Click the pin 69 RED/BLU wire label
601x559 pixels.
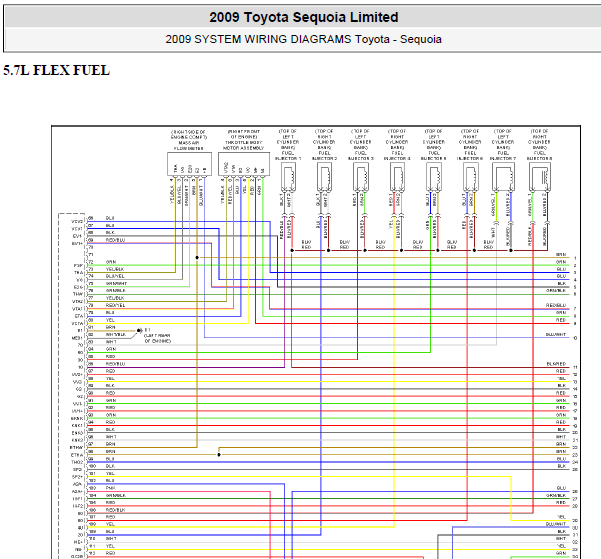115,240
